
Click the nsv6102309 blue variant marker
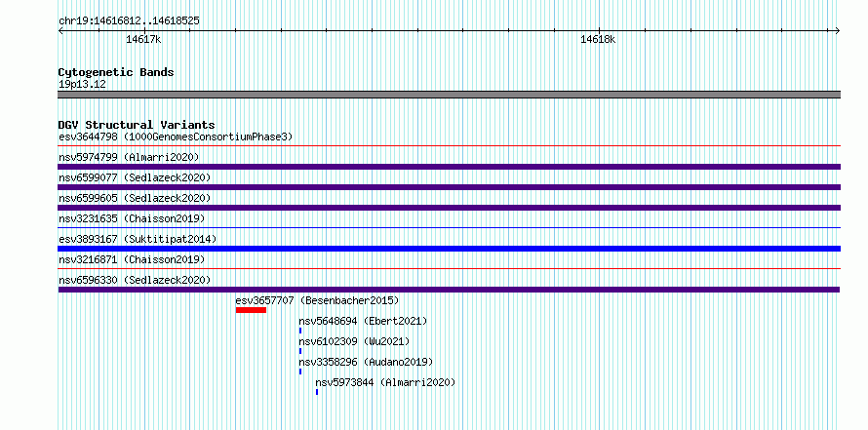[300, 351]
